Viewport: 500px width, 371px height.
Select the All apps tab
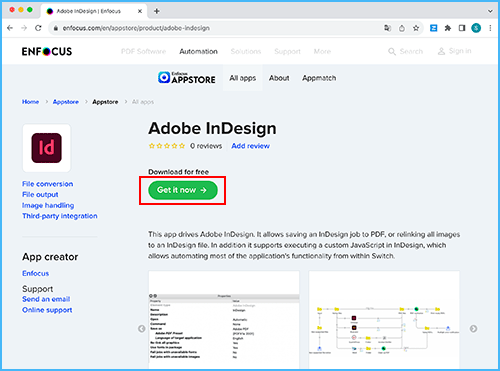pyautogui.click(x=243, y=78)
